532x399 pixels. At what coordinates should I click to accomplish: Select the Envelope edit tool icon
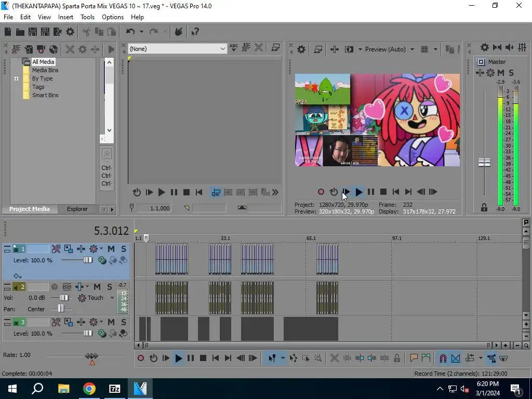pos(294,358)
